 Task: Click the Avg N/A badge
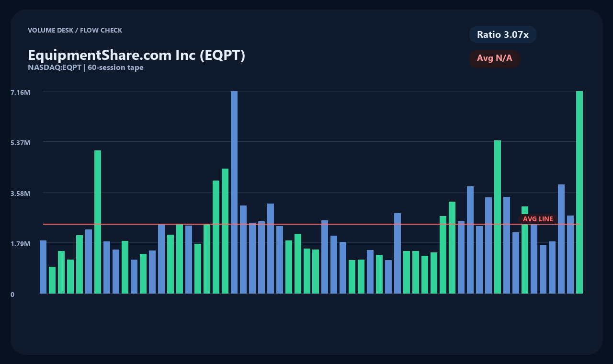pos(495,58)
